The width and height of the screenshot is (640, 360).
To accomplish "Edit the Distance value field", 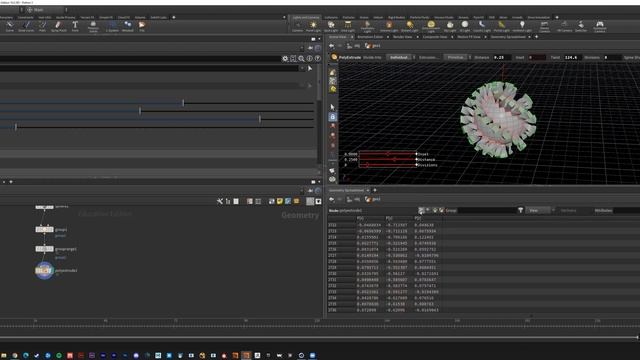I will click(502, 58).
